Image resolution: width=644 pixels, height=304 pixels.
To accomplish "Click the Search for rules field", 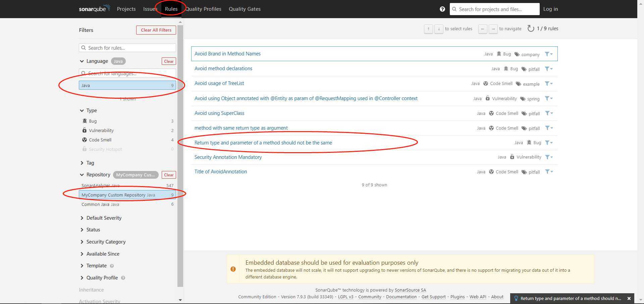I will point(127,48).
